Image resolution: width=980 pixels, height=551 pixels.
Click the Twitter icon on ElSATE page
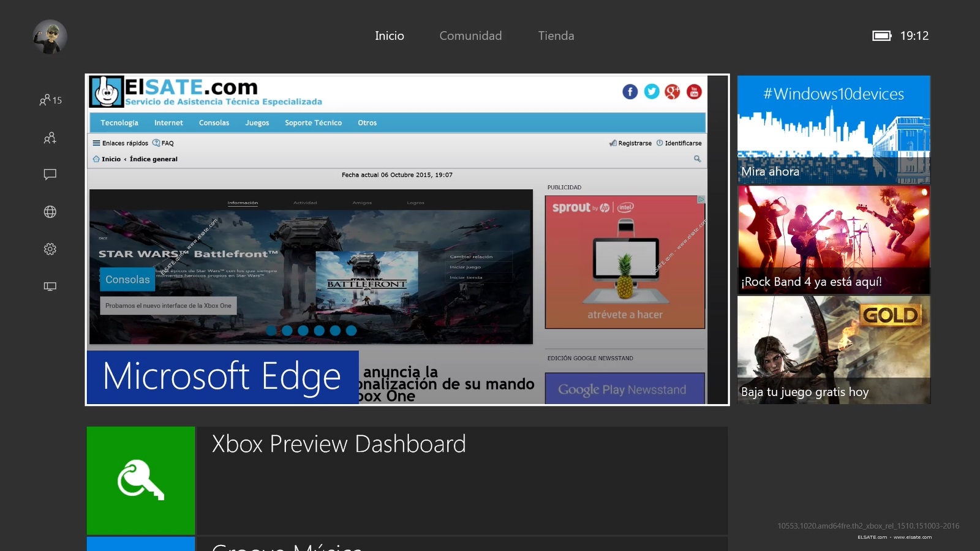(x=652, y=92)
